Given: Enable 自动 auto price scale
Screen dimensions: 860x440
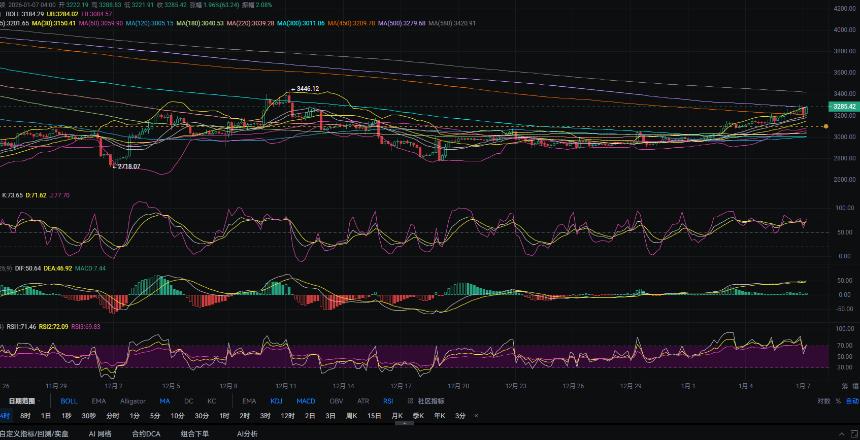Looking at the screenshot, I should coord(852,401).
